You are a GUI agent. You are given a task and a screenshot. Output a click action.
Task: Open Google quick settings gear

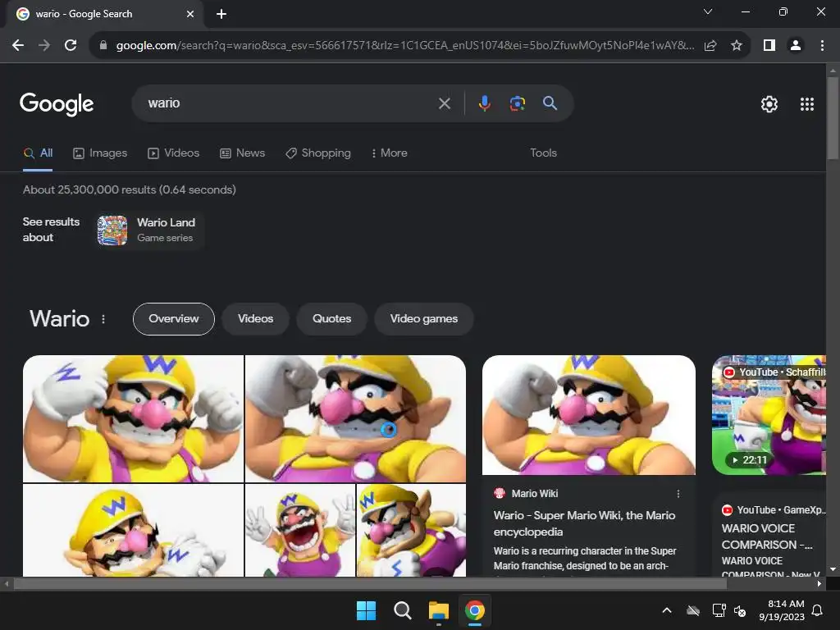[769, 104]
